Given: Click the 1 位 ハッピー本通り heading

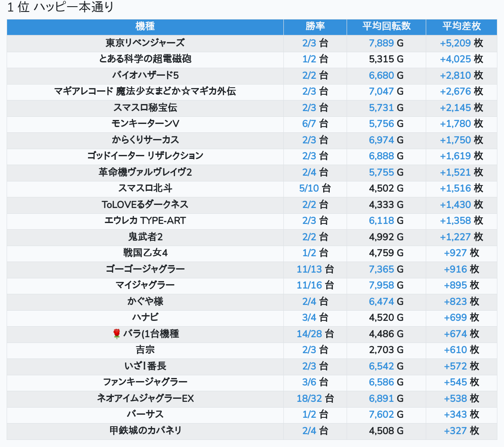Looking at the screenshot, I should point(61,8).
